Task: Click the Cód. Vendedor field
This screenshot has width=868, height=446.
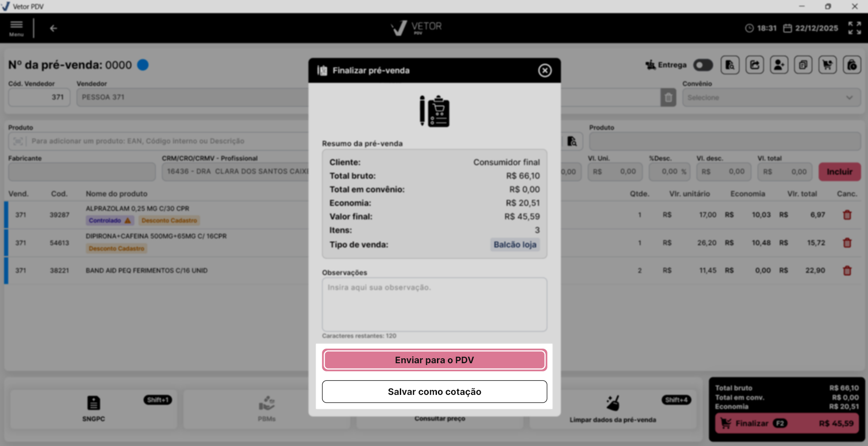Action: [x=39, y=97]
